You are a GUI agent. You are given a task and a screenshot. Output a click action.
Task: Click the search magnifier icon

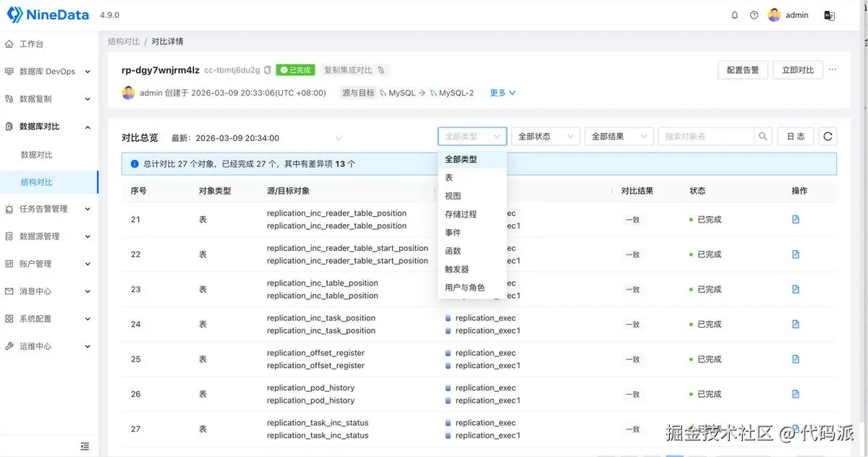(763, 136)
